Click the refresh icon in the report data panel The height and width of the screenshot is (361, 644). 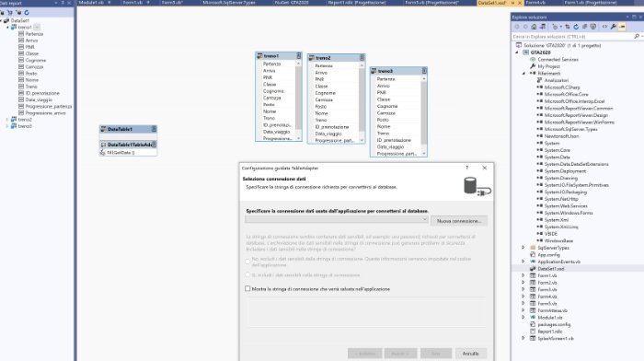[x=27, y=13]
